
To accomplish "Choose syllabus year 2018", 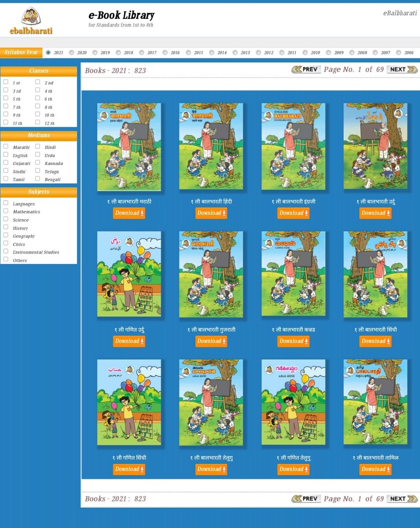I will 118,52.
